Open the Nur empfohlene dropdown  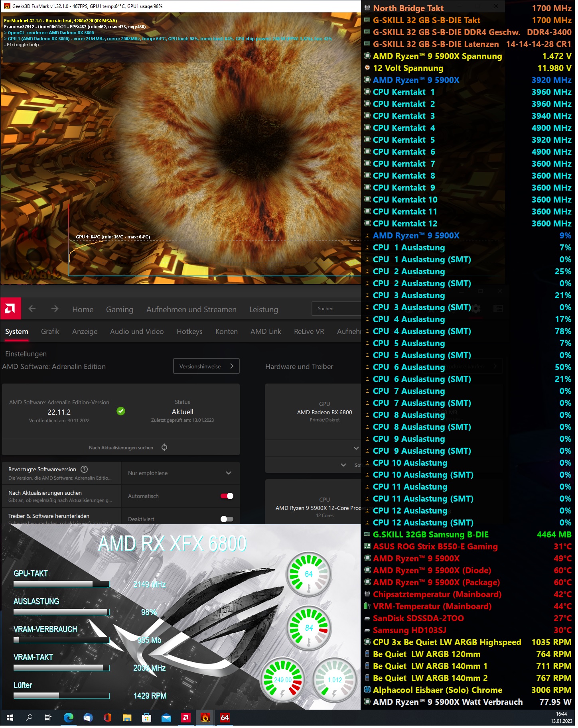point(181,473)
